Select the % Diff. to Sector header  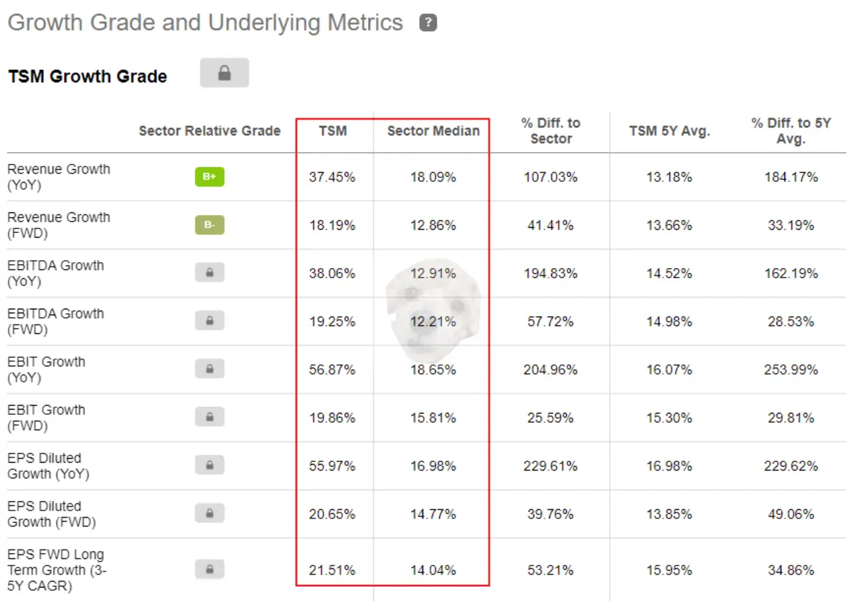tap(551, 131)
